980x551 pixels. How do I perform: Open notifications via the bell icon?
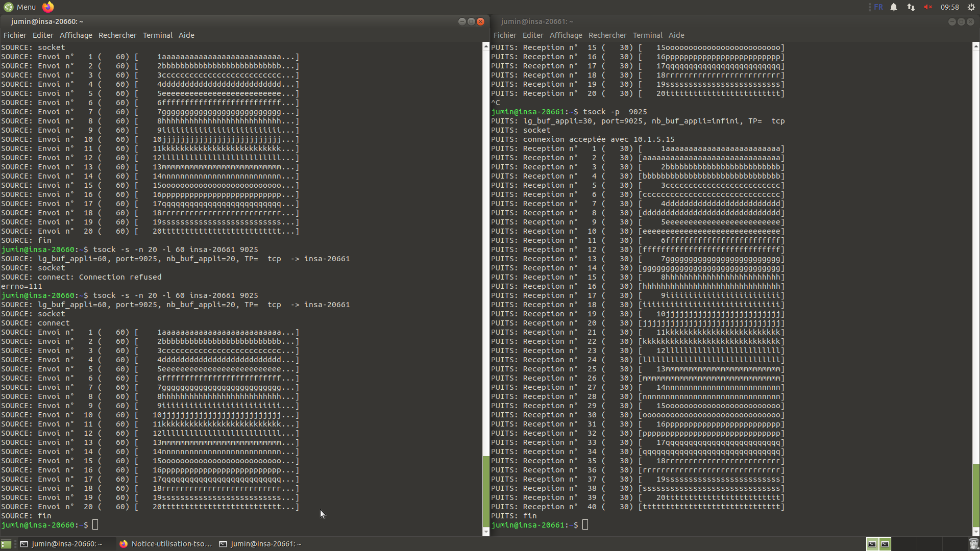pyautogui.click(x=894, y=7)
